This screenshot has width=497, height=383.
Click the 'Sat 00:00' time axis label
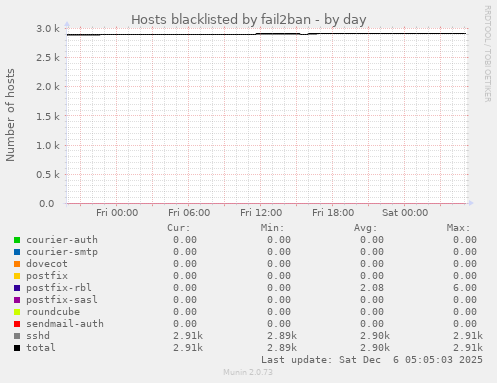[405, 213]
